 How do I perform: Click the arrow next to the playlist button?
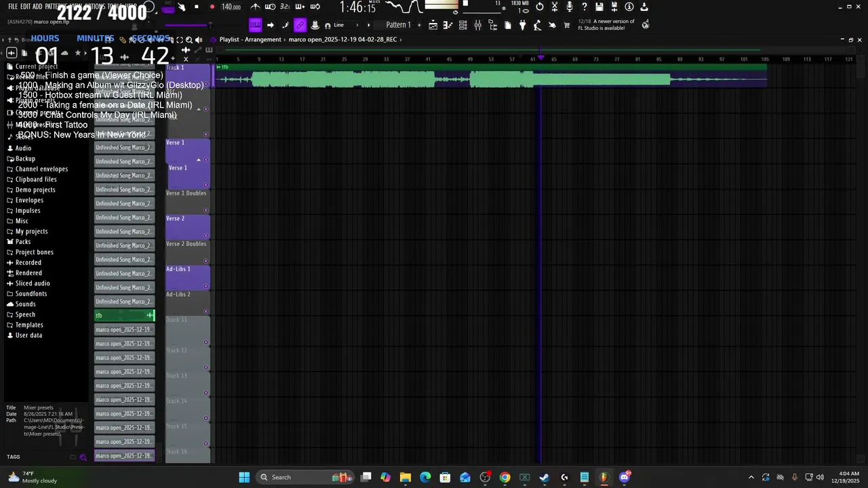(271, 25)
